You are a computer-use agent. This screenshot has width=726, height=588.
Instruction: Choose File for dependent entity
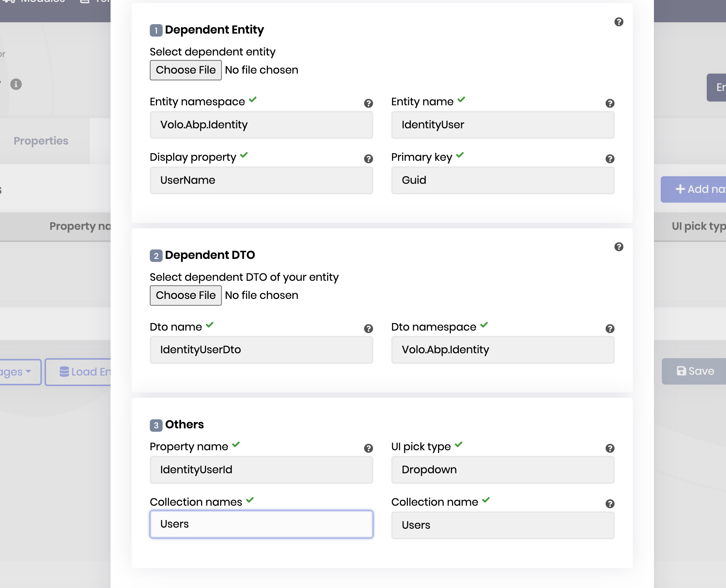[186, 70]
